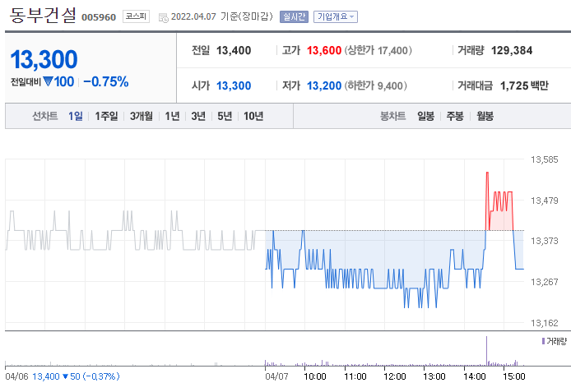The width and height of the screenshot is (571, 392).
Task: Click the 봉차트 label
Action: 392,116
